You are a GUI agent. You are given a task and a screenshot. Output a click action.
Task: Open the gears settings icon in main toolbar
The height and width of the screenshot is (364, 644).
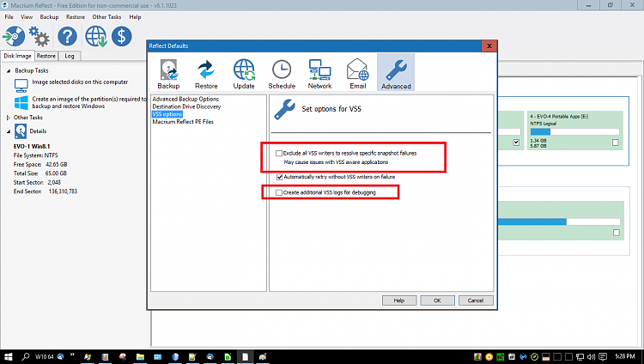click(39, 36)
